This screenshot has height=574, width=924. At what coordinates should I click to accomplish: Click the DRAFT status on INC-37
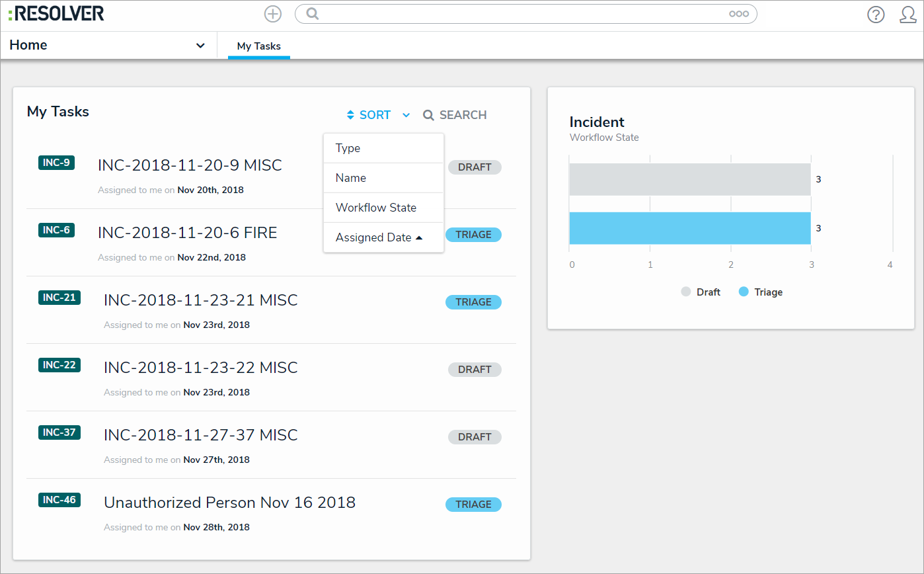pos(475,437)
